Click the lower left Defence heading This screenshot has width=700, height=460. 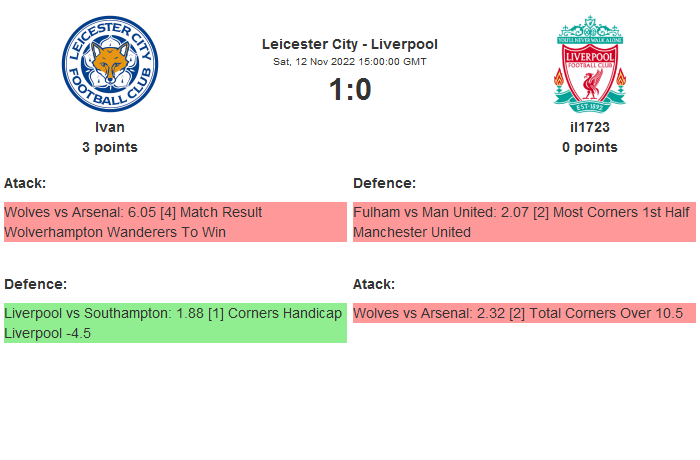click(35, 284)
